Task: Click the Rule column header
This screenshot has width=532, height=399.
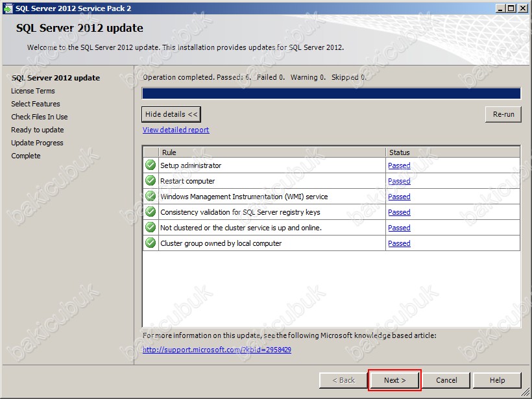Action: pos(272,152)
